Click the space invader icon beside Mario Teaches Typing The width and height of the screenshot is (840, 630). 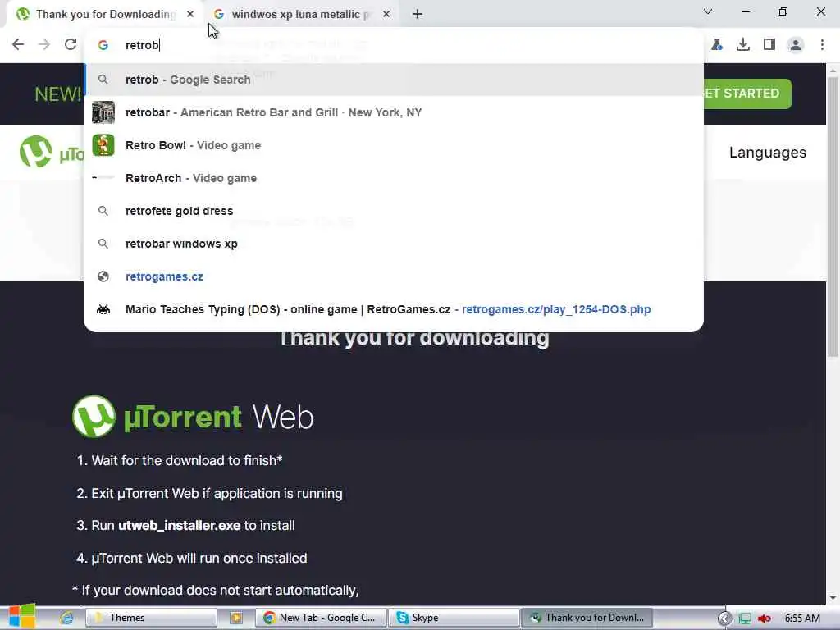[x=103, y=309]
